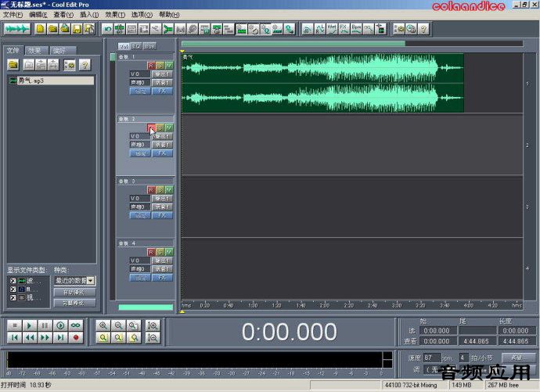The height and width of the screenshot is (392, 540).
Task: Uncheck the first waveform file-type checkbox
Action: 13,281
